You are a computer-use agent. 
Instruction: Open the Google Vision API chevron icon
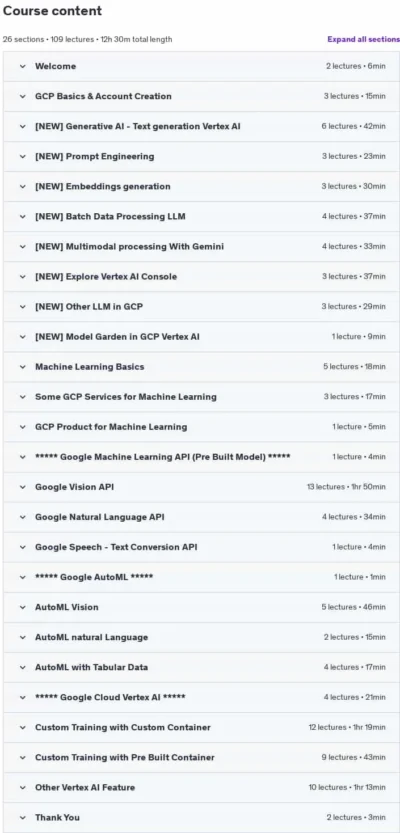coord(22,487)
